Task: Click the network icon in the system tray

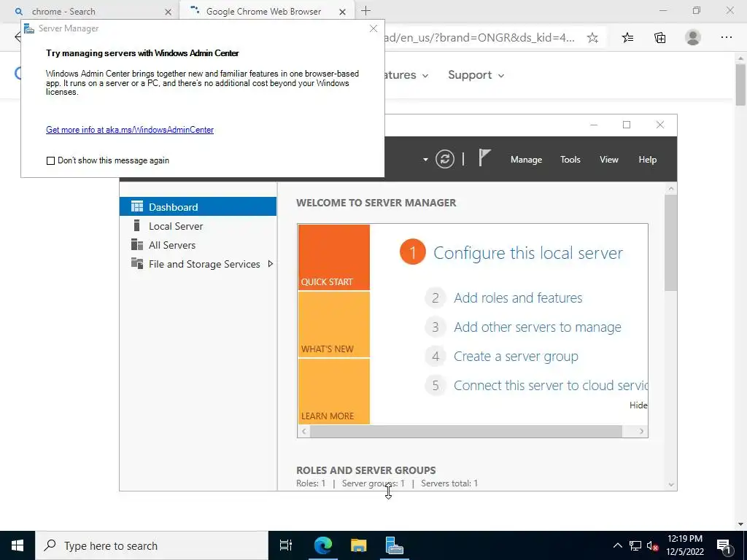Action: pos(635,545)
